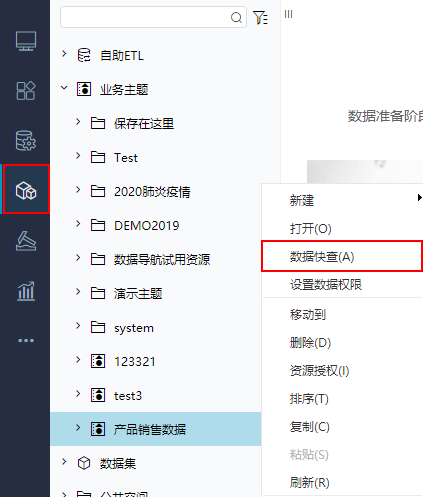Image resolution: width=423 pixels, height=497 pixels.
Task: Expand the 数据集 tree node
Action: point(64,462)
